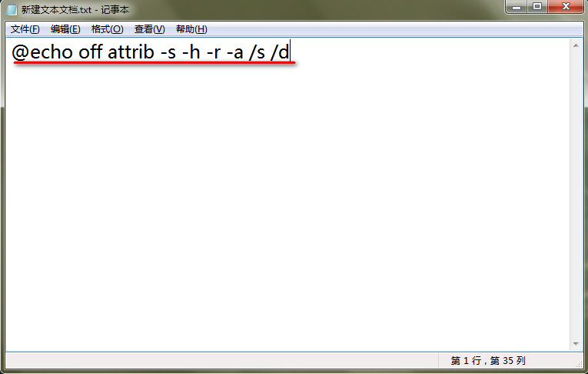This screenshot has height=374, width=588.
Task: Click status bar text 第 1 行, 第 35 列
Action: coord(488,360)
